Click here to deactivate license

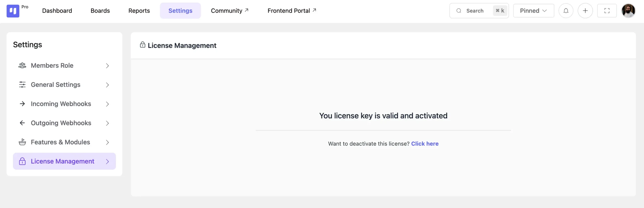tap(425, 144)
